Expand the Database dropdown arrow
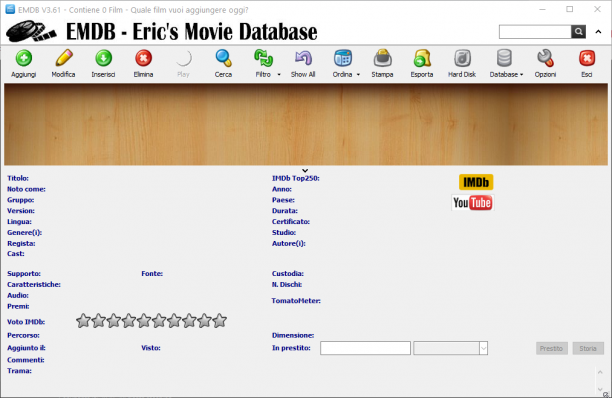612x398 pixels. [521, 75]
